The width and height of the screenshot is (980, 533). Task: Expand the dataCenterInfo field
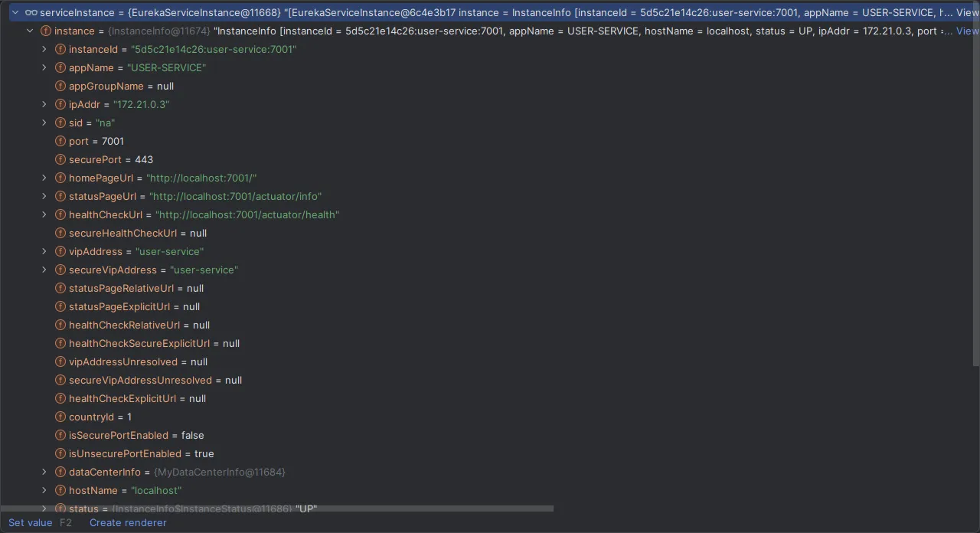44,472
